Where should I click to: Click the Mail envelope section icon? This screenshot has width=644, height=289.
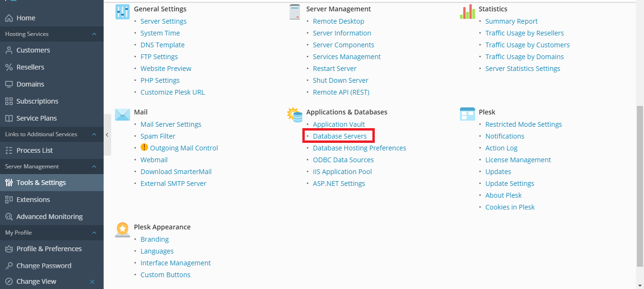click(123, 115)
